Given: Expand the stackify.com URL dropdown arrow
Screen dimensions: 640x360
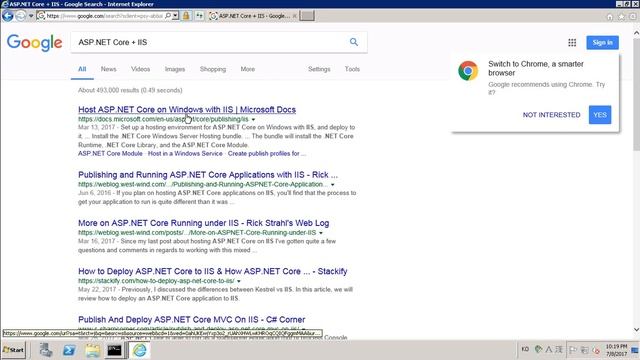Looking at the screenshot, I should (x=239, y=281).
